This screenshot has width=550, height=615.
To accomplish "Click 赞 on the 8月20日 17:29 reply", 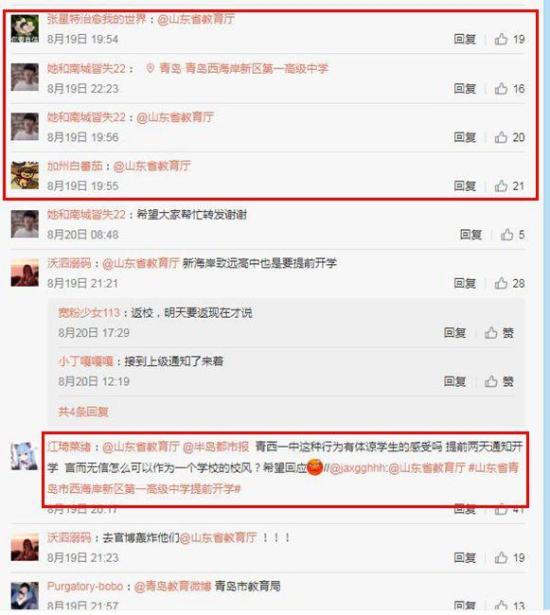I will click(x=499, y=333).
